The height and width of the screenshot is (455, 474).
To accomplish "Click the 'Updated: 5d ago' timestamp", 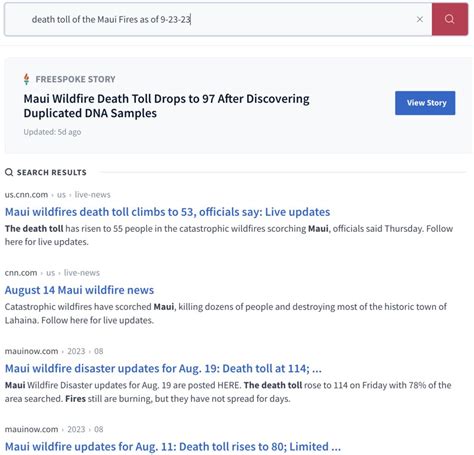I will pyautogui.click(x=52, y=132).
